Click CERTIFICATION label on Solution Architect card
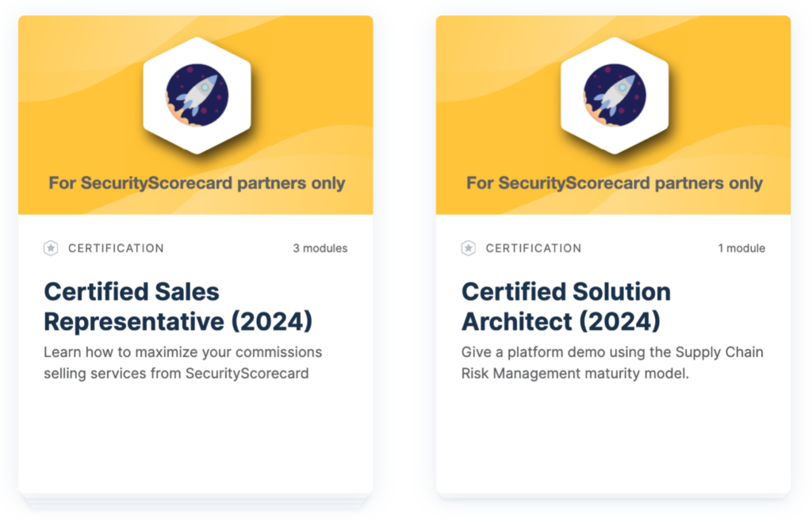812x522 pixels. (534, 248)
